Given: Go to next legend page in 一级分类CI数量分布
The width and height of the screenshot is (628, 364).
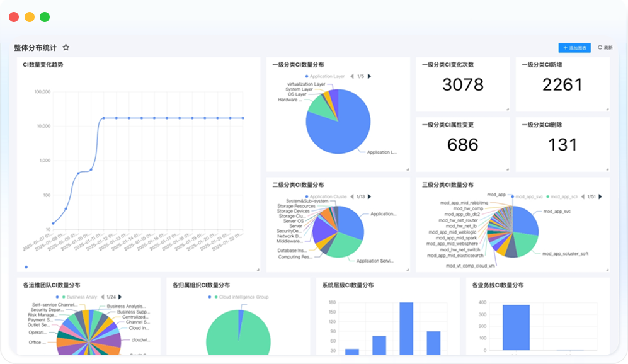Looking at the screenshot, I should 370,76.
